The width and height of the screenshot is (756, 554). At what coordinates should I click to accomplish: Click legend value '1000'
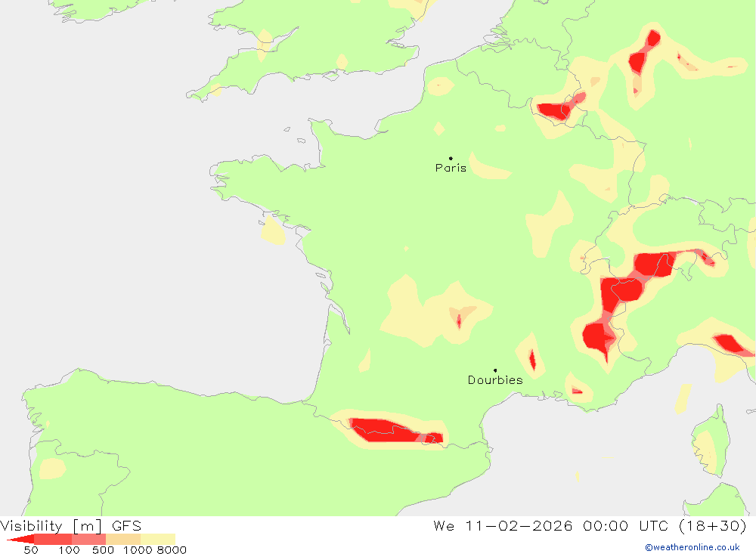pyautogui.click(x=138, y=550)
